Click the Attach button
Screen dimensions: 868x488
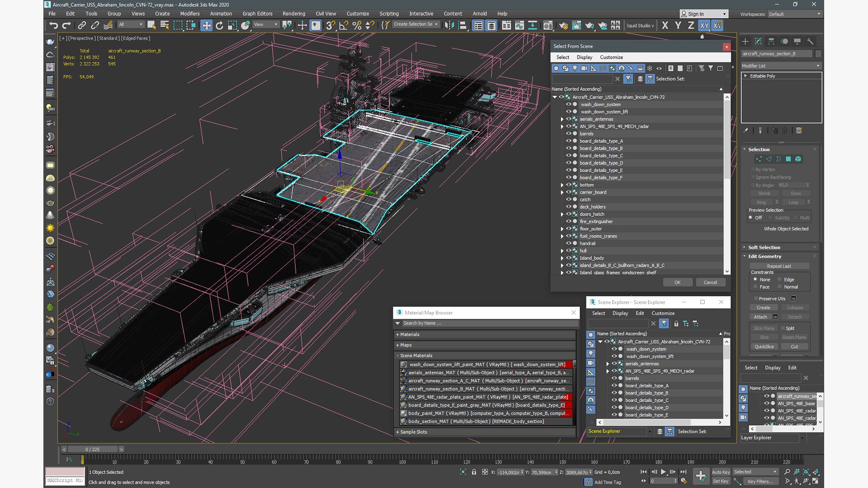coord(760,317)
